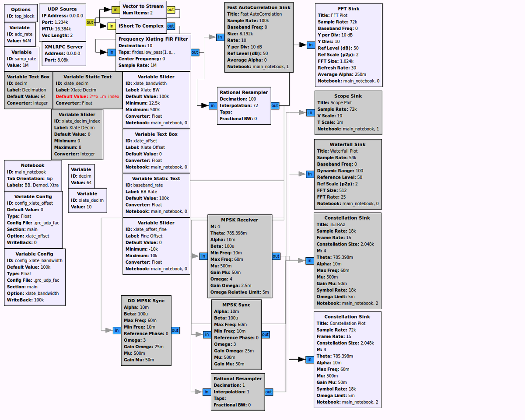The height and width of the screenshot is (420, 525).
Task: Select the Waterfall Sink input port
Action: [310, 174]
